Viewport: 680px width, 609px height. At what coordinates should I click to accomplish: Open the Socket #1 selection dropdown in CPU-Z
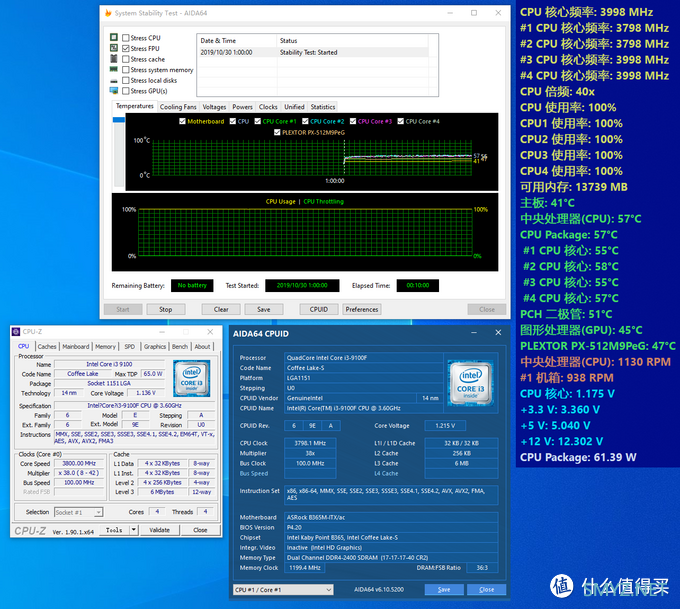[78, 512]
